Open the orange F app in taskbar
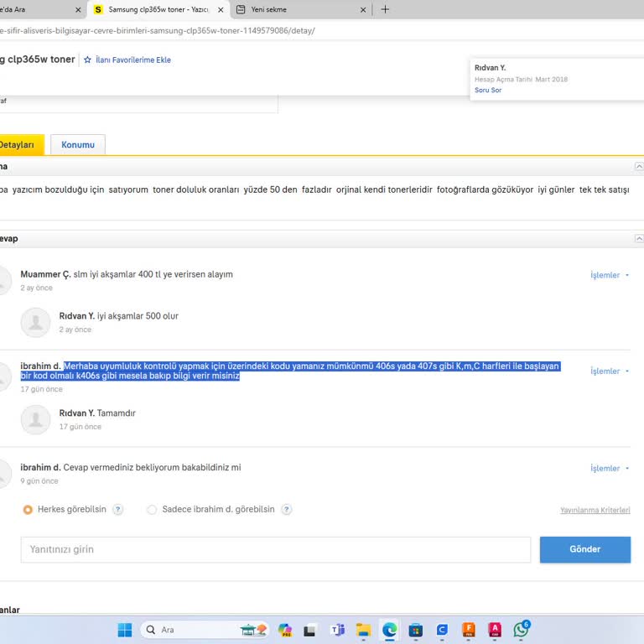Screen dimensions: 644x644 469,630
